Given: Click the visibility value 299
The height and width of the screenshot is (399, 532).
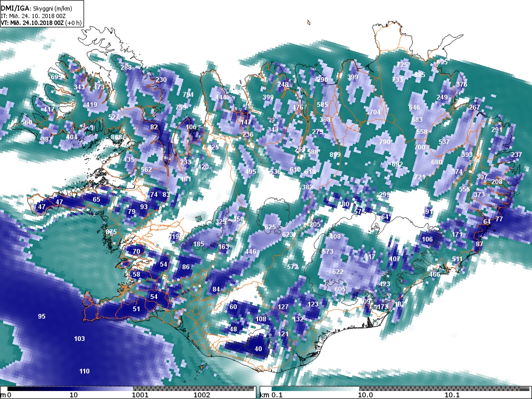Looking at the screenshot, I should [385, 194].
